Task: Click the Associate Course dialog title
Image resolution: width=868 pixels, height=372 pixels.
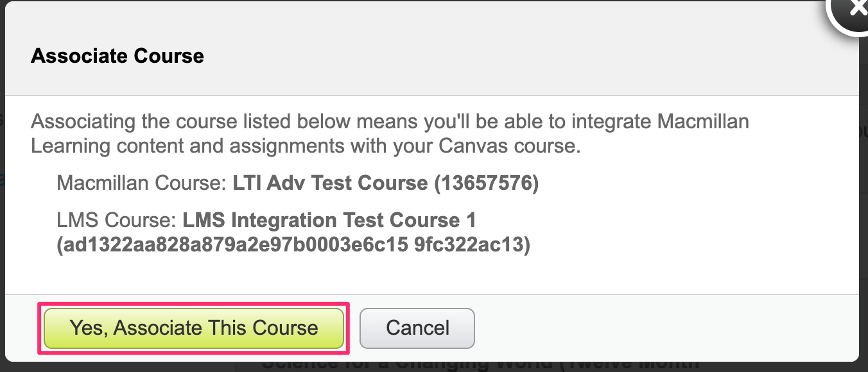Action: coord(117,56)
